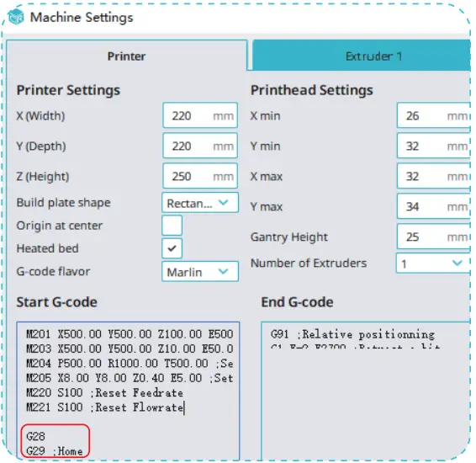The height and width of the screenshot is (463, 476).
Task: Click the G29 ;Home line
Action: coord(55,451)
